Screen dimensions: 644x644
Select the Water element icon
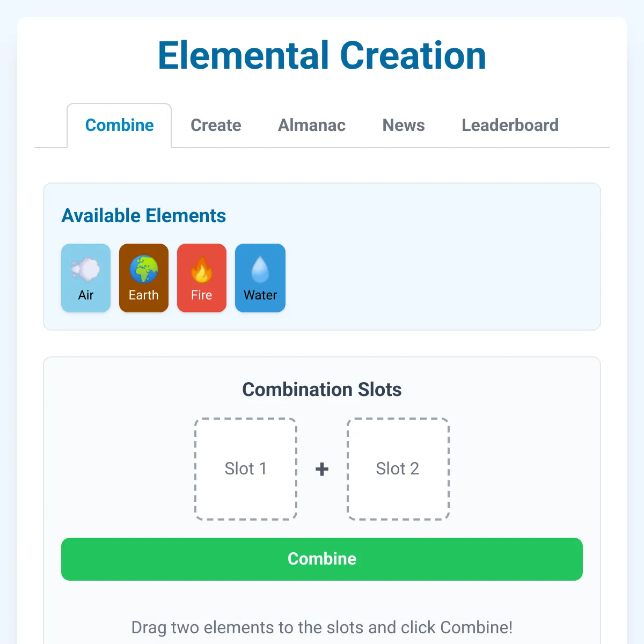pos(260,277)
